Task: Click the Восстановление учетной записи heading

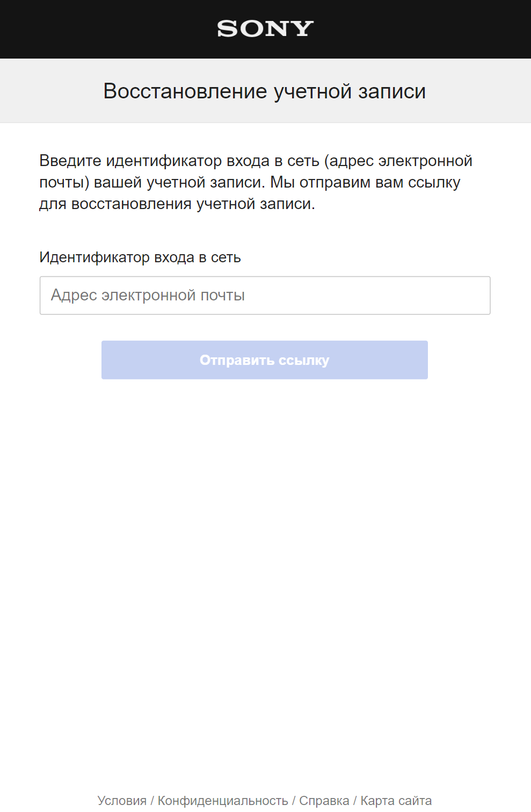Action: (x=264, y=91)
